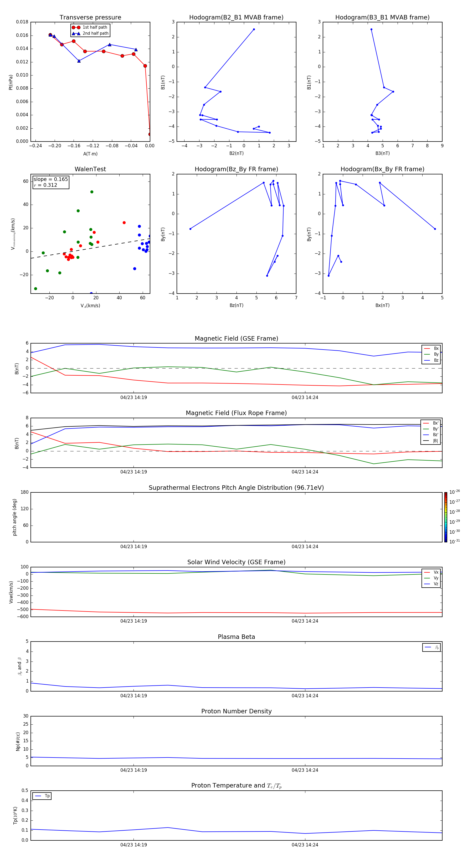Click the pitch angle colorbar gradient
The height and width of the screenshot is (868, 473).
click(x=446, y=517)
